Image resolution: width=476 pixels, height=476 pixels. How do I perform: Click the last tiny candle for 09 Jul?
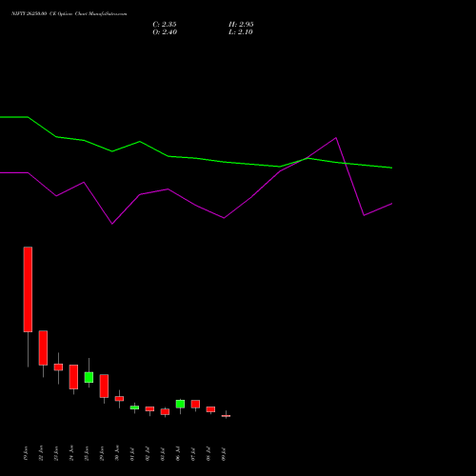tap(226, 416)
